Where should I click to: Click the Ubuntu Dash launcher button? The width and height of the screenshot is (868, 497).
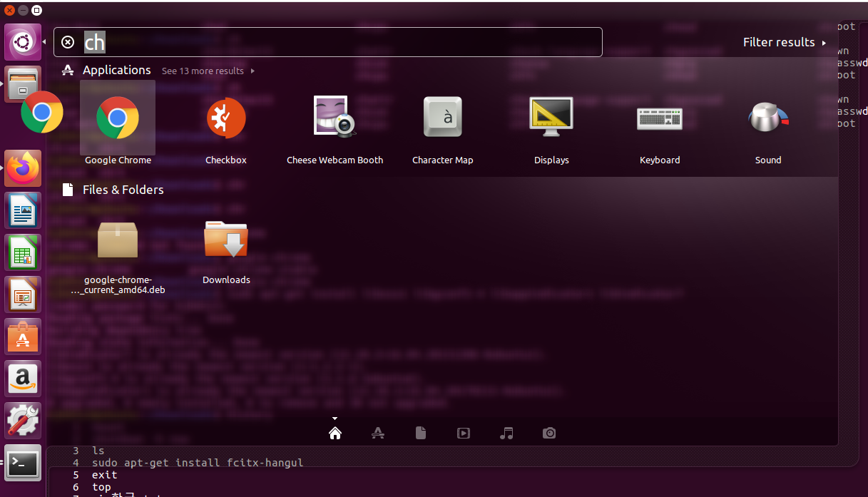coord(23,42)
